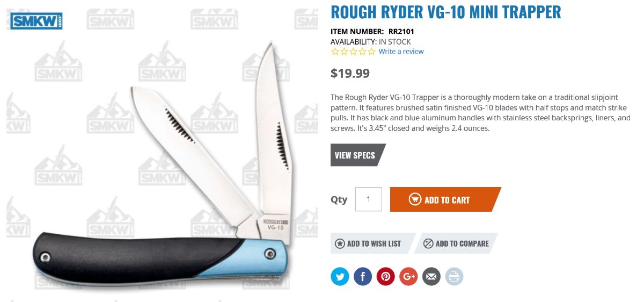Viewport: 644px width, 302px height.
Task: Rate the knife with the first star
Action: [335, 52]
